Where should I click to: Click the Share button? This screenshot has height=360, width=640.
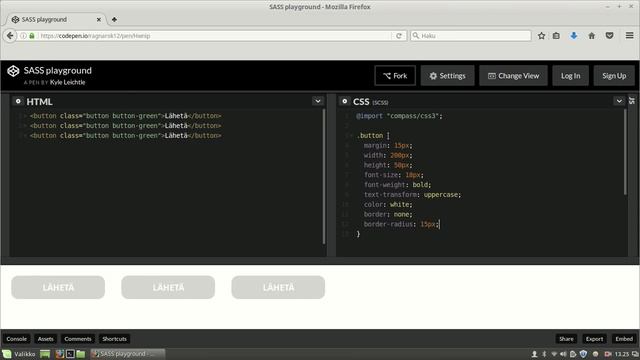[566, 339]
